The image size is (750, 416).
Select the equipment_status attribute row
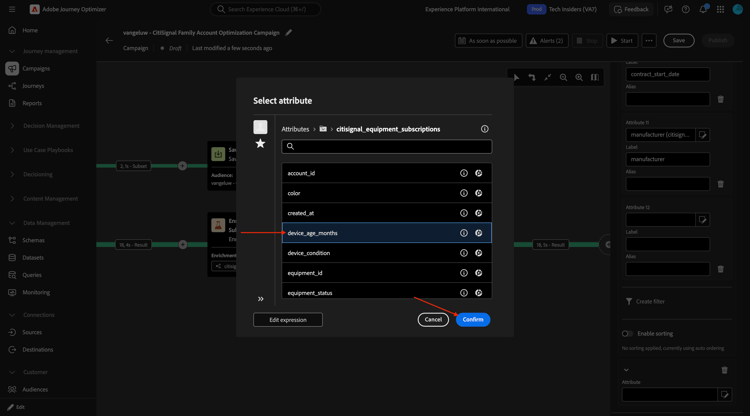tap(386, 292)
